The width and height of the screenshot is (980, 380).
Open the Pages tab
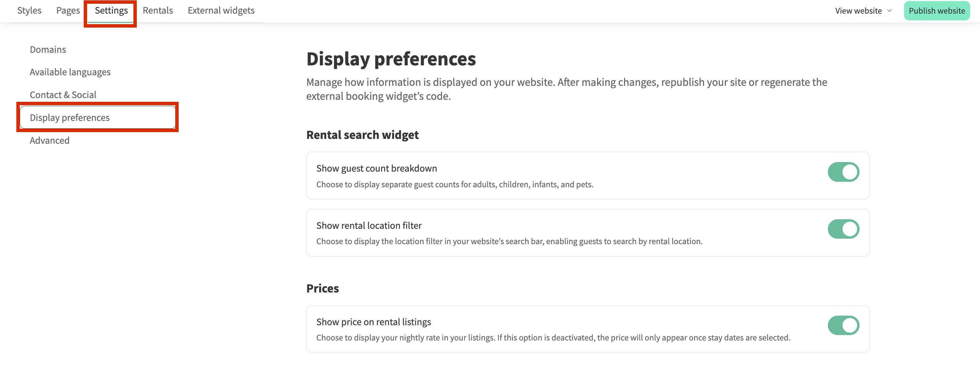tap(68, 11)
